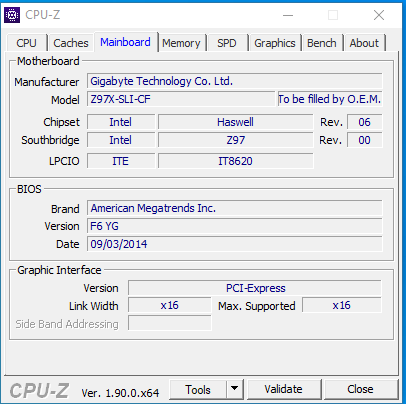
Task: Open the Bench tab
Action: coord(322,43)
